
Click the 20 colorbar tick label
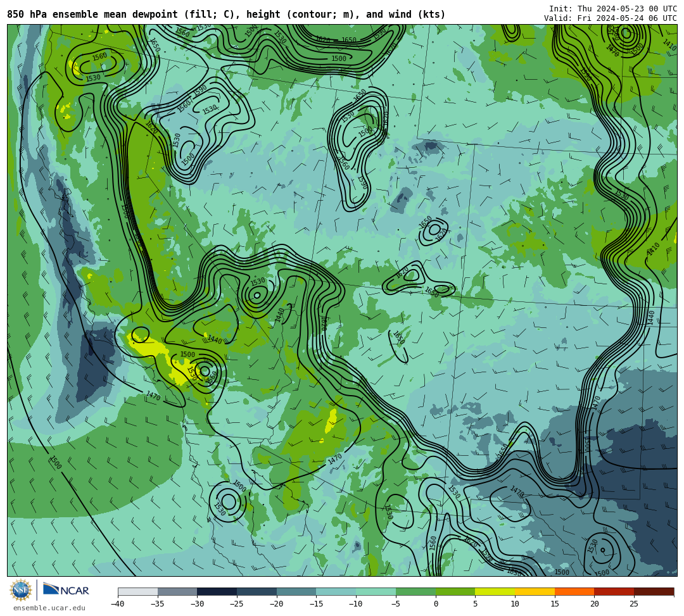(x=595, y=604)
